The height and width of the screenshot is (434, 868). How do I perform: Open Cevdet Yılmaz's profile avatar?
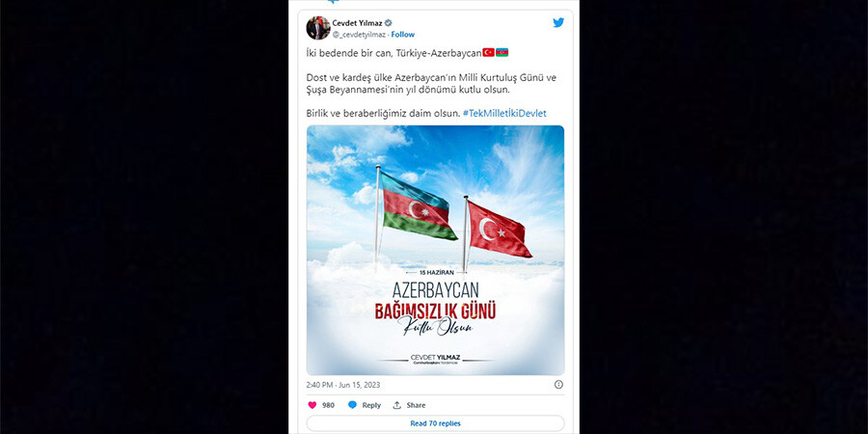(x=317, y=28)
